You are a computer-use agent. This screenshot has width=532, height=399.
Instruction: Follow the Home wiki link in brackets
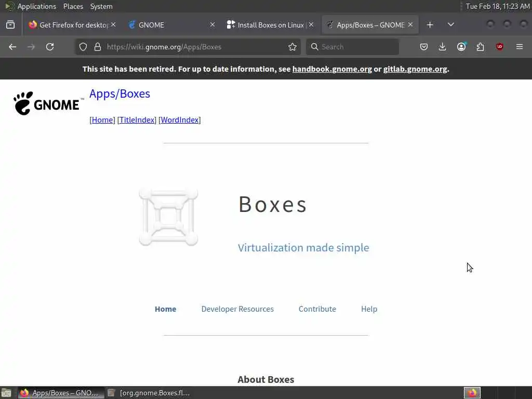pyautogui.click(x=102, y=120)
